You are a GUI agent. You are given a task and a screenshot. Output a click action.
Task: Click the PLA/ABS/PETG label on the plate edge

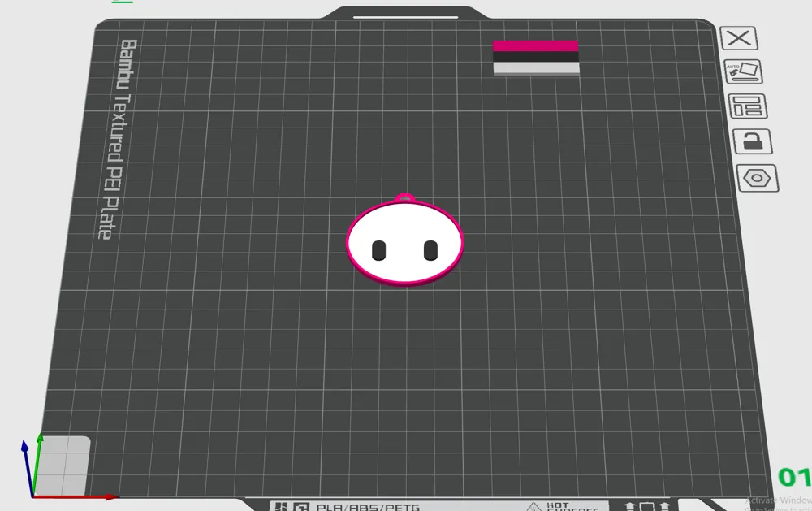[368, 506]
